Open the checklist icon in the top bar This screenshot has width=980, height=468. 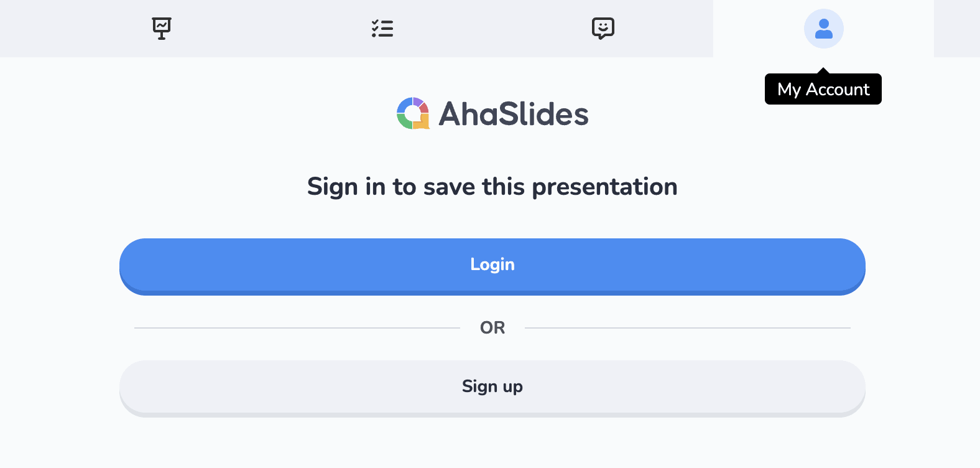pos(382,28)
